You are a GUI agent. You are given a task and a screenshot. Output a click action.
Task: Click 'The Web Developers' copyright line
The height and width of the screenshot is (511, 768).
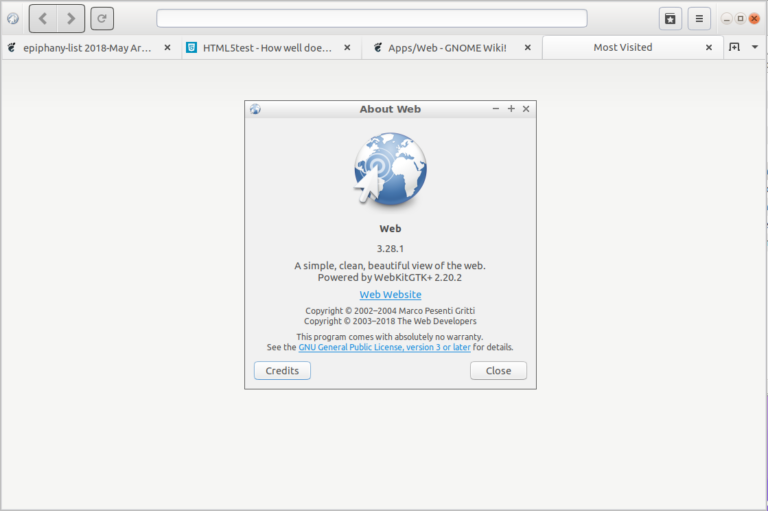coord(390,321)
